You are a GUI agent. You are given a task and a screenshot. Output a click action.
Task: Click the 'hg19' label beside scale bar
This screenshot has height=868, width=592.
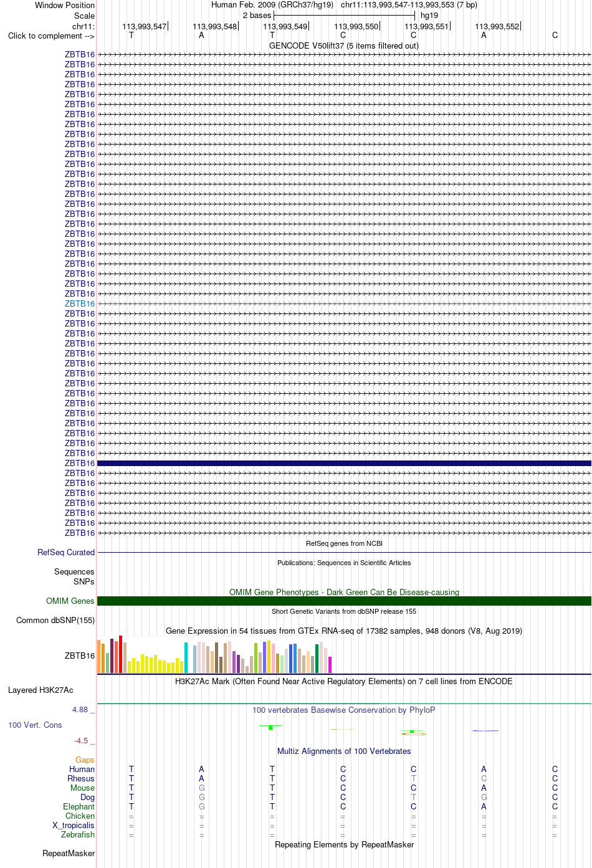(x=429, y=15)
